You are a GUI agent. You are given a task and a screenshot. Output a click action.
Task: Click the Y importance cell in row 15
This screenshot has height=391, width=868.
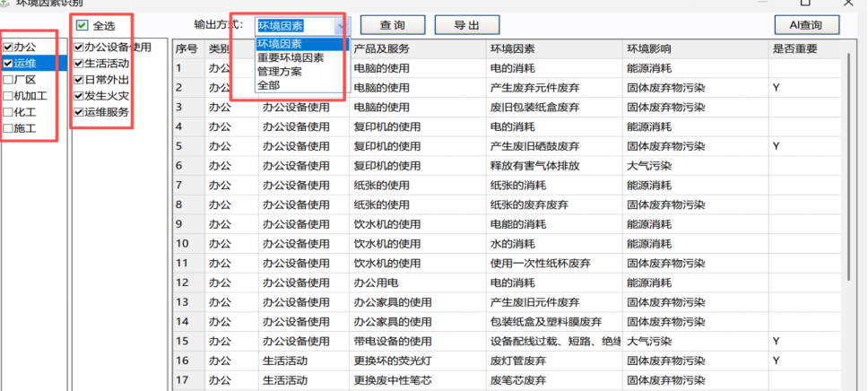(x=804, y=341)
